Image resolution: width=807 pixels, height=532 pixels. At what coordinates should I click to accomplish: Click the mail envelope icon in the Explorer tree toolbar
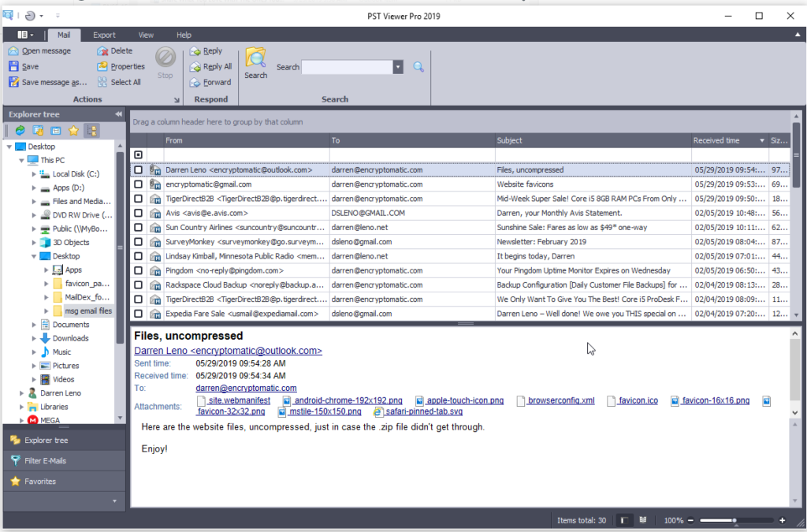click(x=56, y=131)
